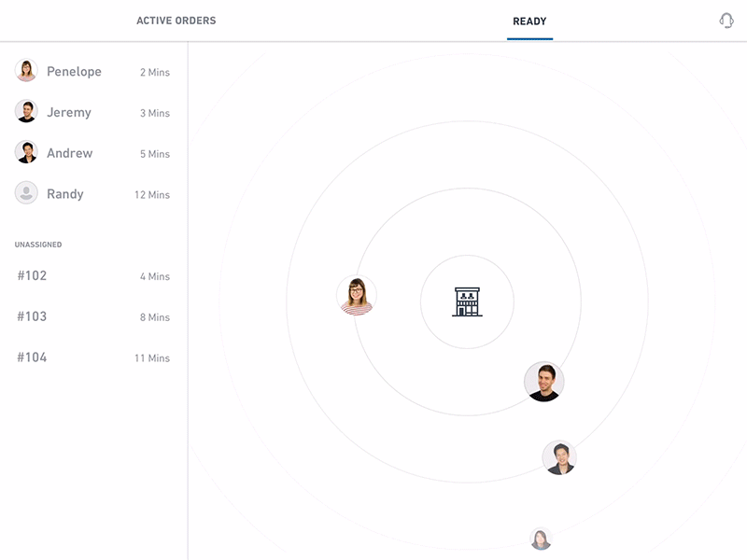747x560 pixels.
Task: Click the headset support icon top right
Action: pyautogui.click(x=726, y=19)
